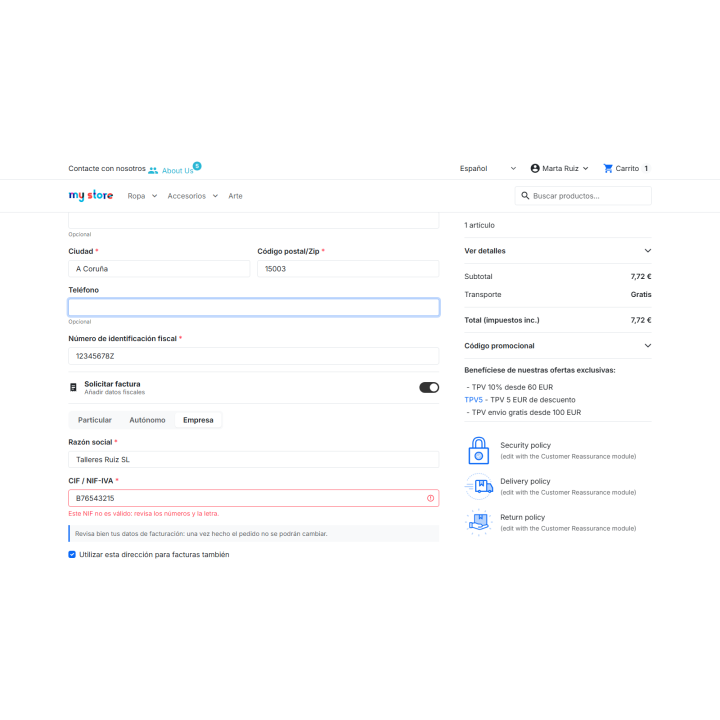Switch to the Autónomo tab
720x720 pixels.
(x=147, y=420)
